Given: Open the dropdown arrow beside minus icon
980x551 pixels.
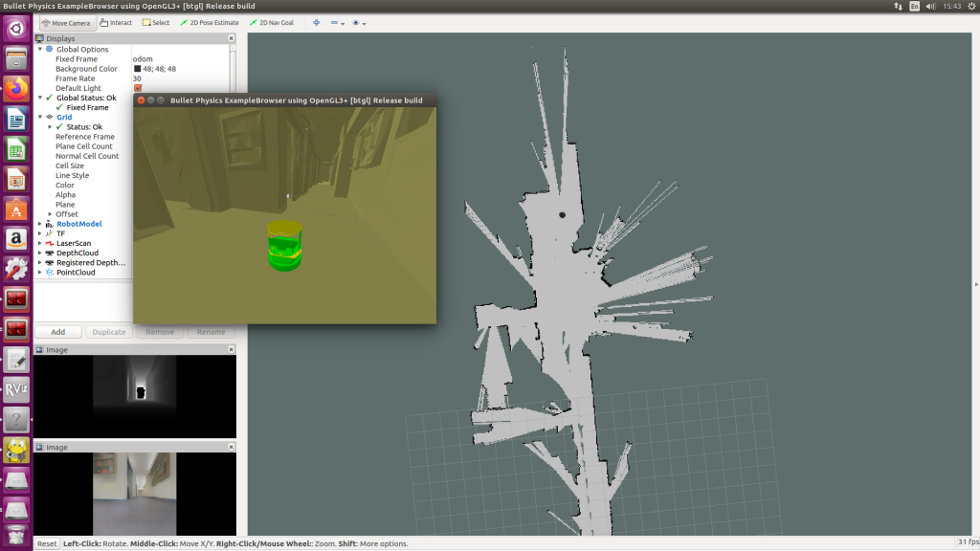Looking at the screenshot, I should click(x=343, y=24).
